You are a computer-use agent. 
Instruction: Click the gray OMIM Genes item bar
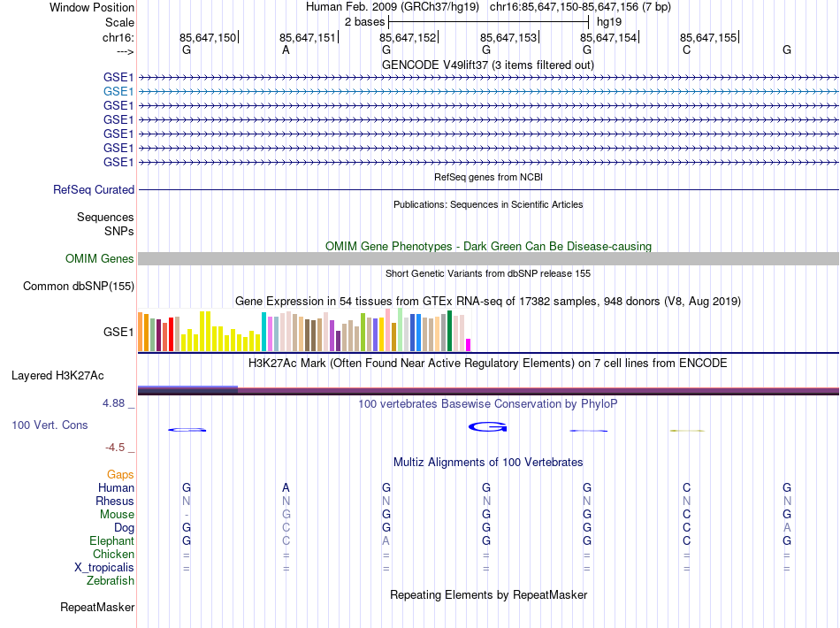(488, 258)
